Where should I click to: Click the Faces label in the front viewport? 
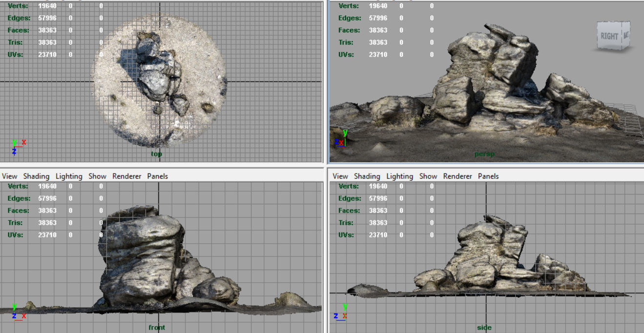(19, 211)
